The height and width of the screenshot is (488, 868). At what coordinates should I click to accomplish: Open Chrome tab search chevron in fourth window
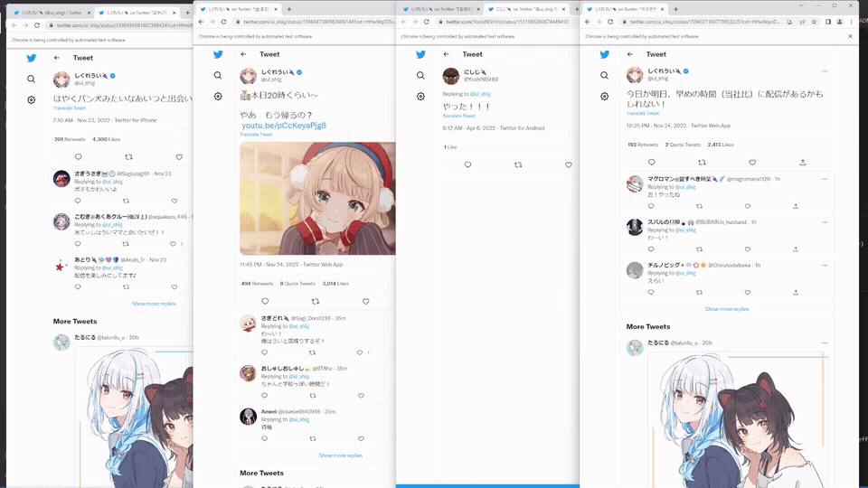coord(801,5)
